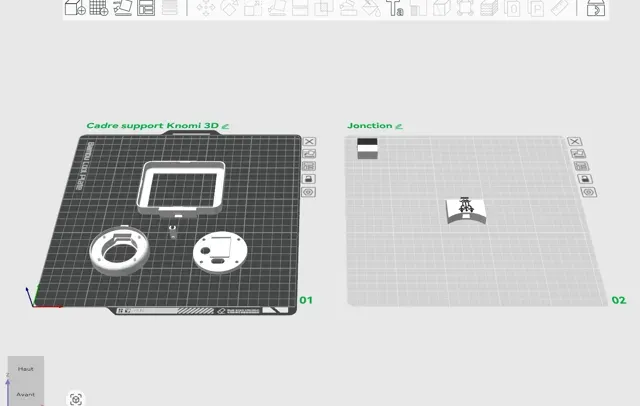Image resolution: width=640 pixels, height=406 pixels.
Task: Select the Lay on face tool
Action: tap(277, 7)
